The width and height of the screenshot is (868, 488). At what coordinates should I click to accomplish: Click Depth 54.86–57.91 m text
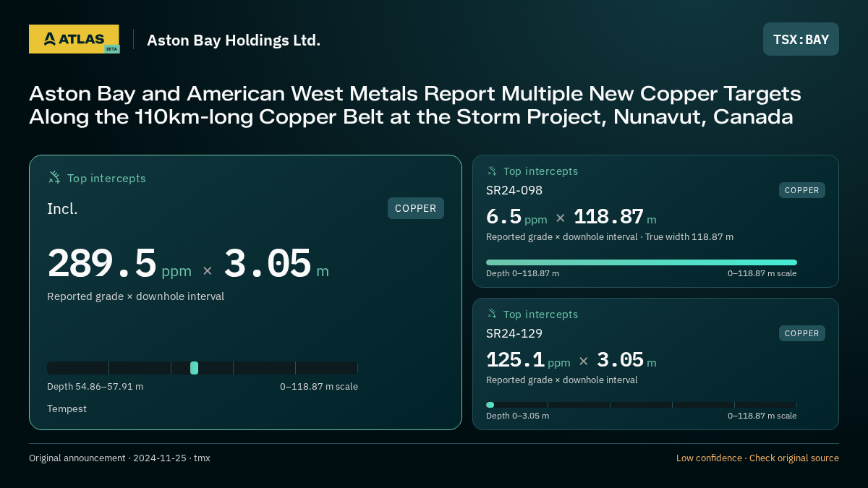(95, 386)
